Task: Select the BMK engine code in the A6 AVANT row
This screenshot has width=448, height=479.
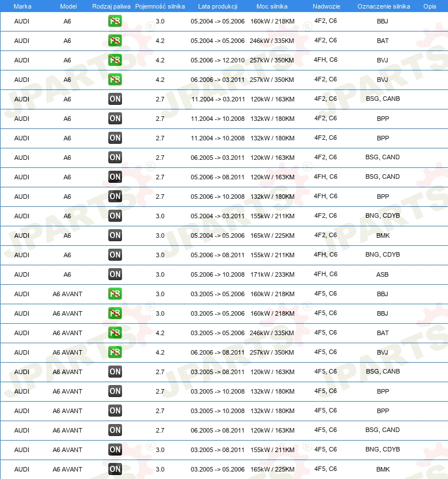Action: 383,469
